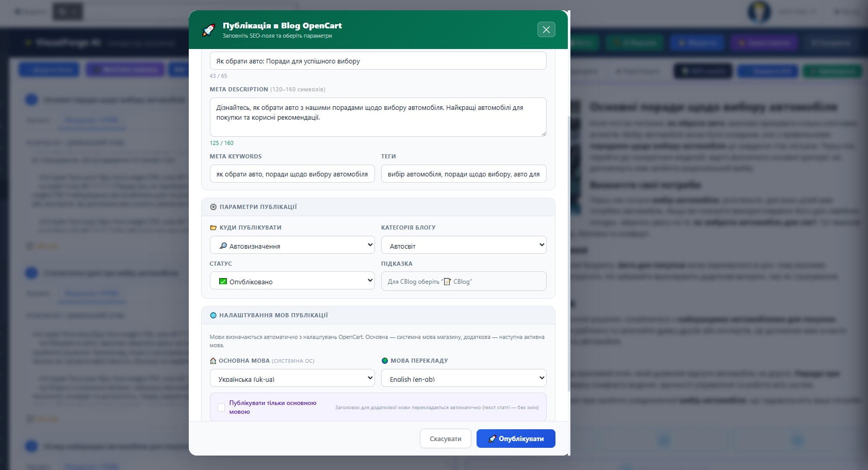Open the 'Основна мова' dropdown showing Українська
This screenshot has width=868, height=470.
pyautogui.click(x=292, y=378)
